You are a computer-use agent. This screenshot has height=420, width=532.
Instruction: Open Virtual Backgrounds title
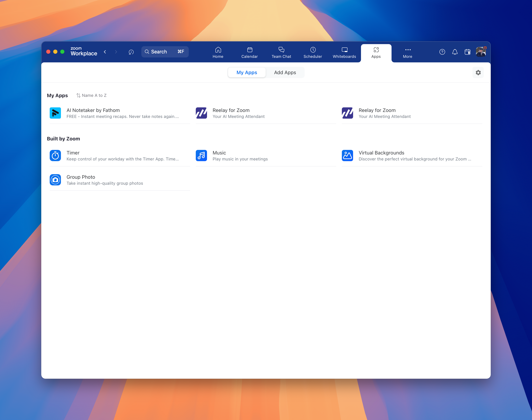381,153
